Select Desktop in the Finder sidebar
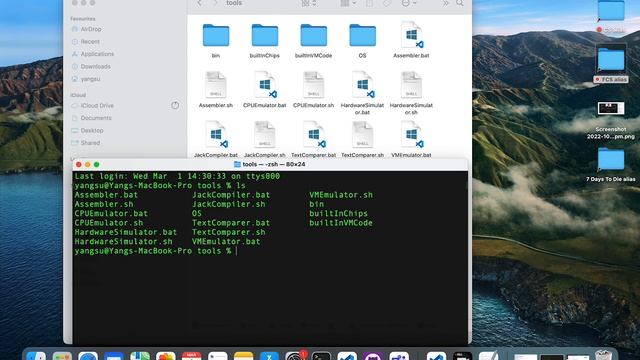This screenshot has height=360, width=640. tap(92, 131)
